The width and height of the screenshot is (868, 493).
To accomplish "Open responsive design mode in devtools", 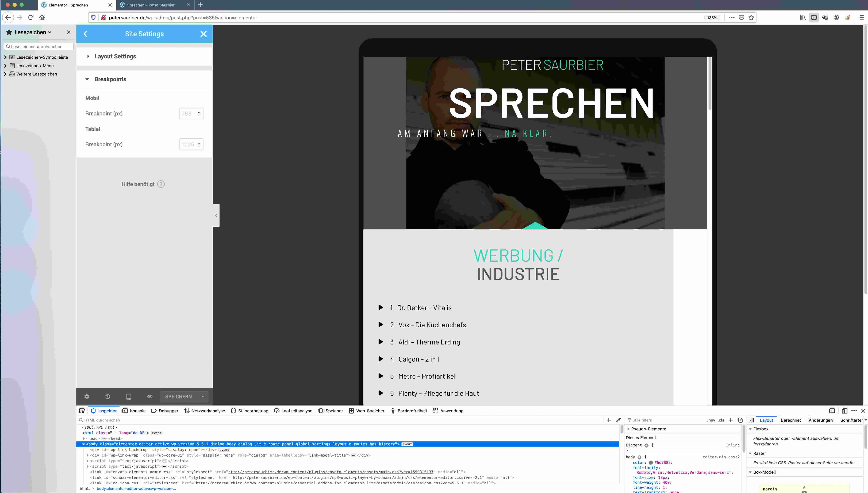I will 845,411.
